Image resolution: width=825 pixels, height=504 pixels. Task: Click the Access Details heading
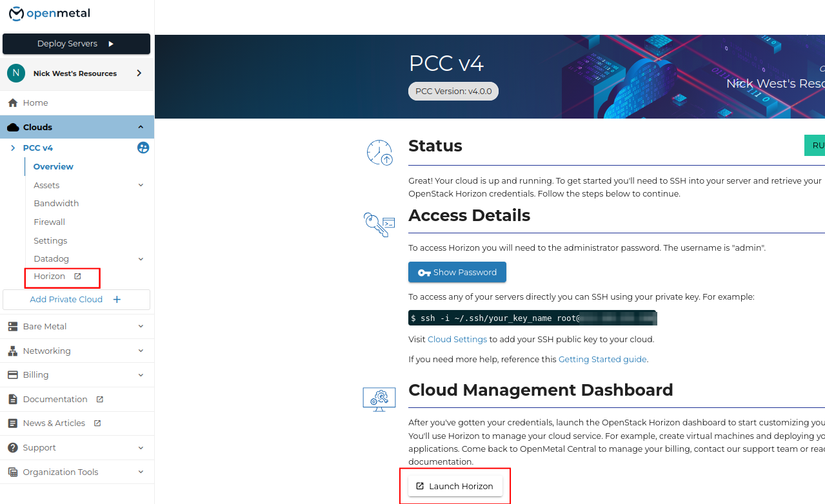click(470, 215)
